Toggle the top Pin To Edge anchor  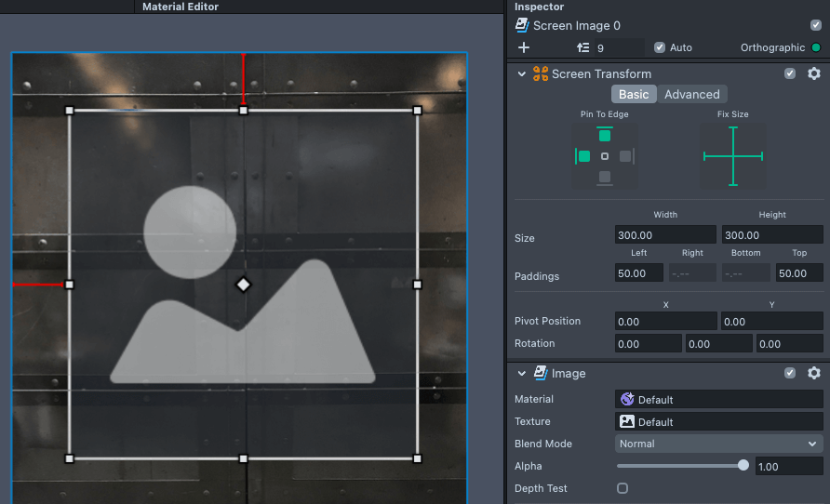coord(605,136)
